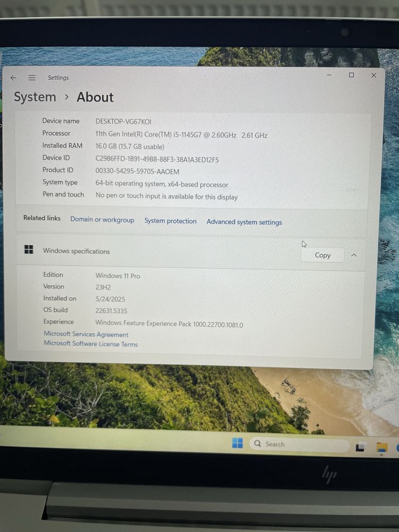Click the installed on date 5/24/2025

(110, 299)
